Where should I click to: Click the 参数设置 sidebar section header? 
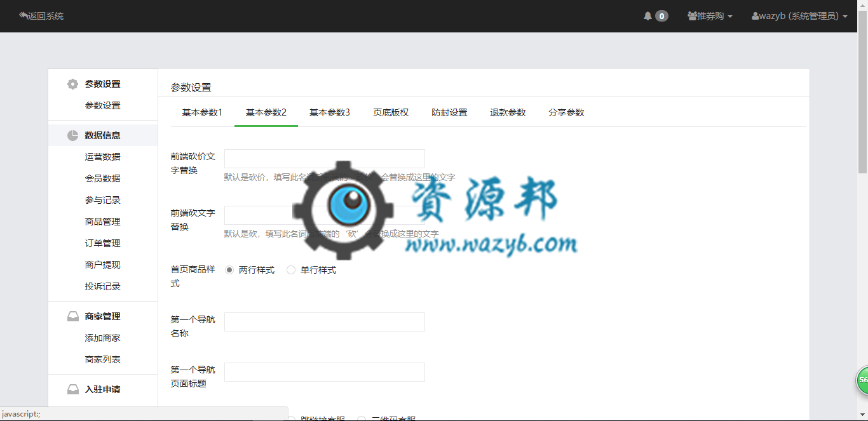click(103, 84)
